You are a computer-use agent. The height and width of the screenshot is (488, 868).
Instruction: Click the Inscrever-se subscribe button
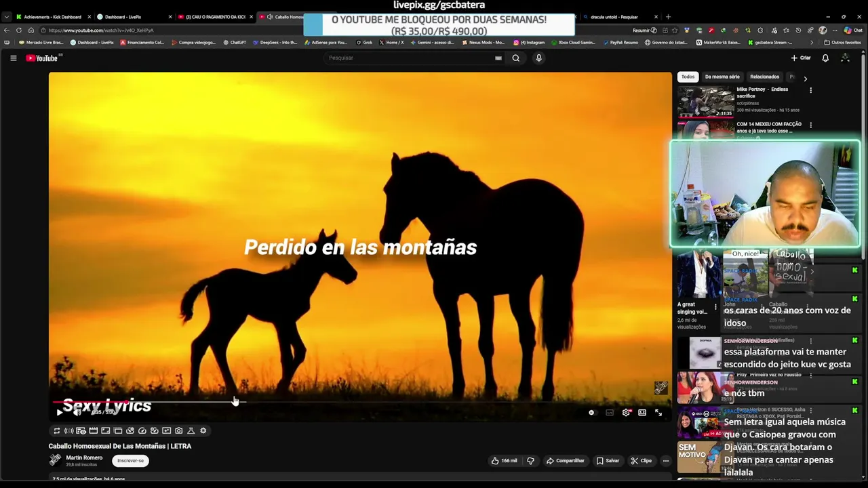pos(130,461)
